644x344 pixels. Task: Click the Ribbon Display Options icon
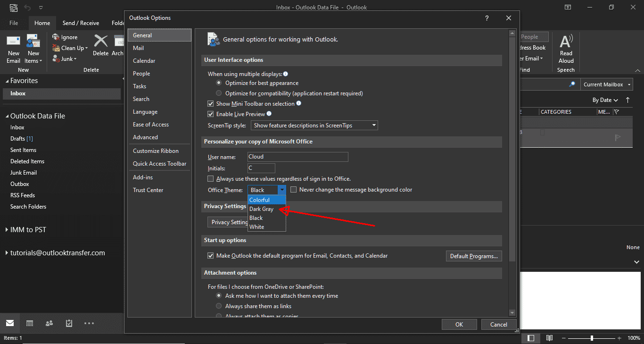(x=568, y=8)
